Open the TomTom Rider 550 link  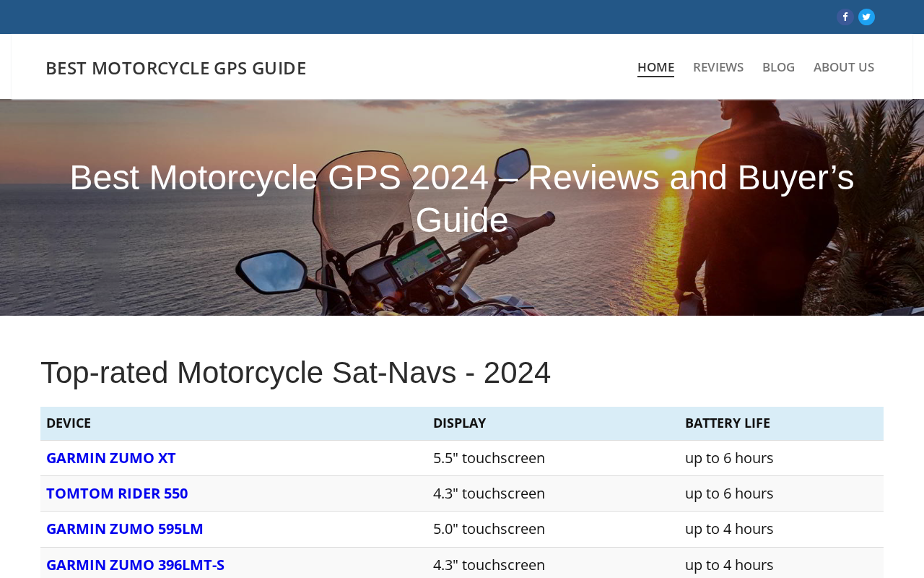pyautogui.click(x=117, y=493)
